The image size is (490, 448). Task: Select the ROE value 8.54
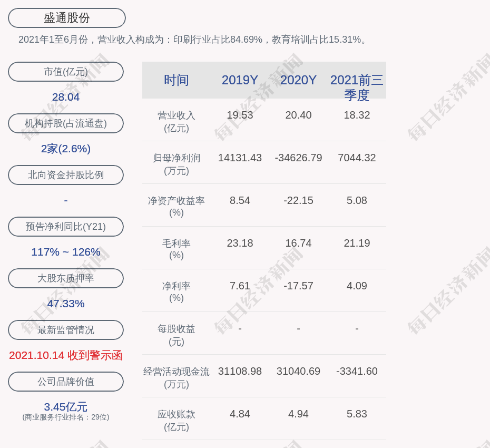point(240,200)
